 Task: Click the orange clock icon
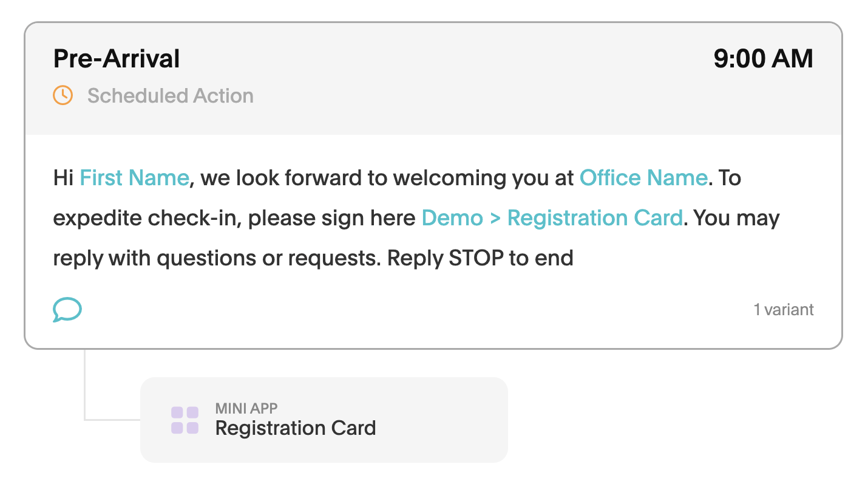click(63, 95)
